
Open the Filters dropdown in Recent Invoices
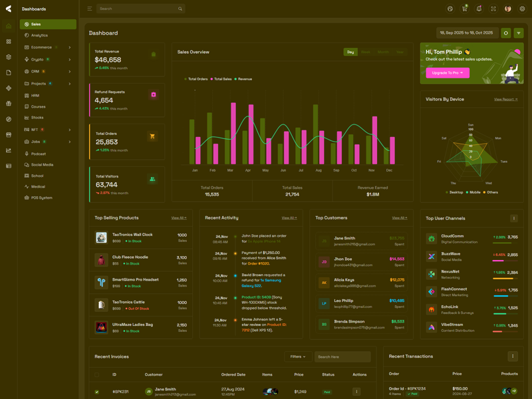(298, 356)
